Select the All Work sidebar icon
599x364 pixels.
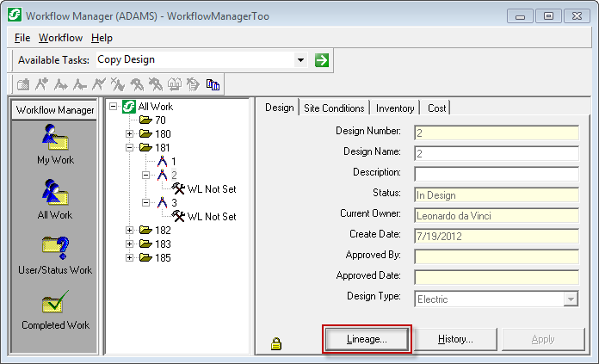pyautogui.click(x=55, y=193)
